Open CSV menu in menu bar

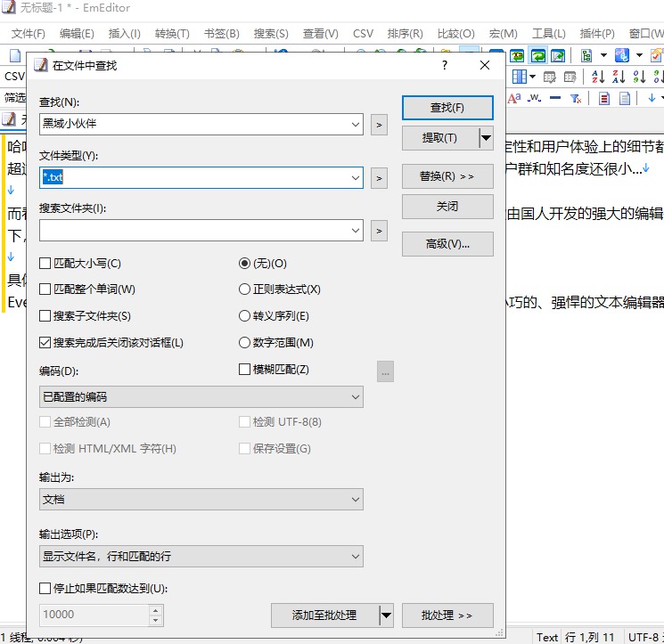[x=364, y=34]
